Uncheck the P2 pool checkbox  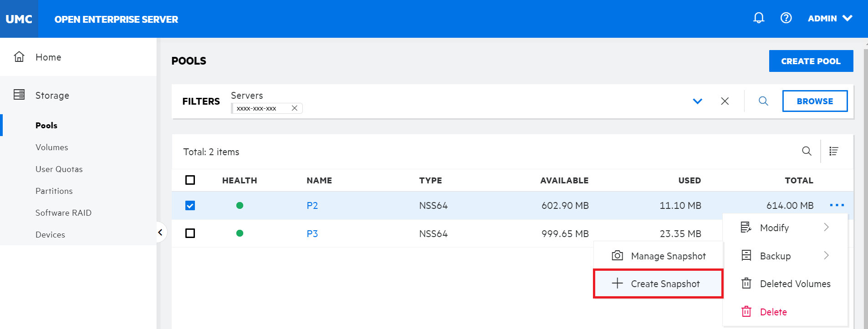pos(190,206)
